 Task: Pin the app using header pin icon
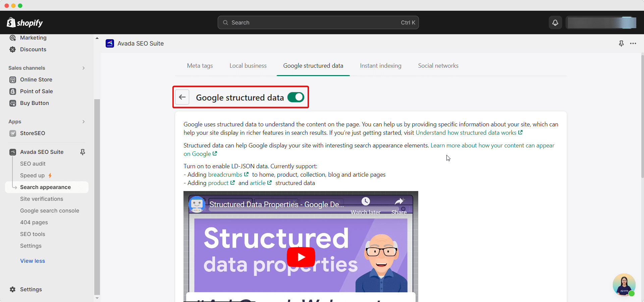tap(621, 43)
